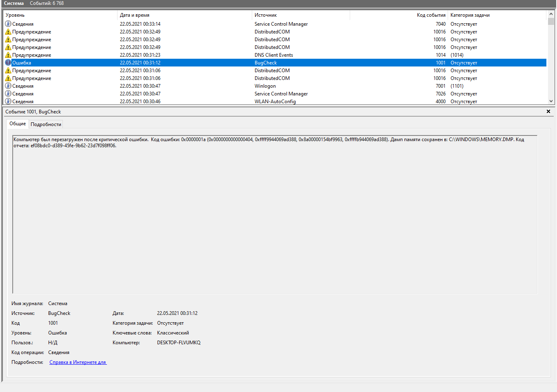The image size is (557, 392).
Task: Click info icon of event 7026 row
Action: [x=8, y=94]
